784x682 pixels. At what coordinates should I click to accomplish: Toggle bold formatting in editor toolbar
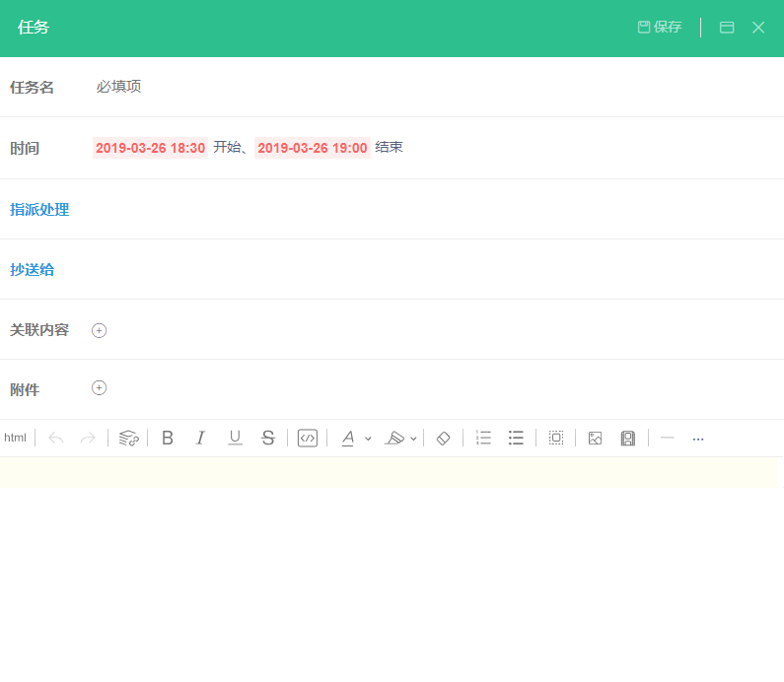pos(168,439)
